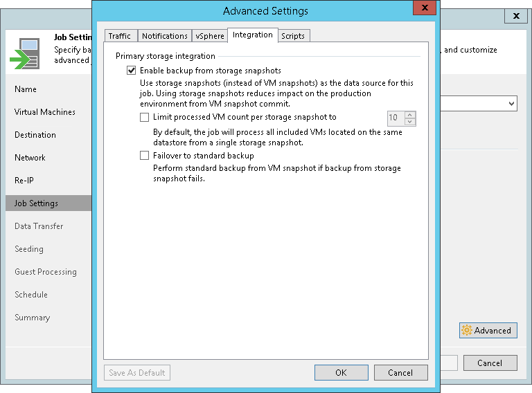The height and width of the screenshot is (393, 532).
Task: Click 'Perform standard backup from VM snapshot' text
Action: pos(277,173)
